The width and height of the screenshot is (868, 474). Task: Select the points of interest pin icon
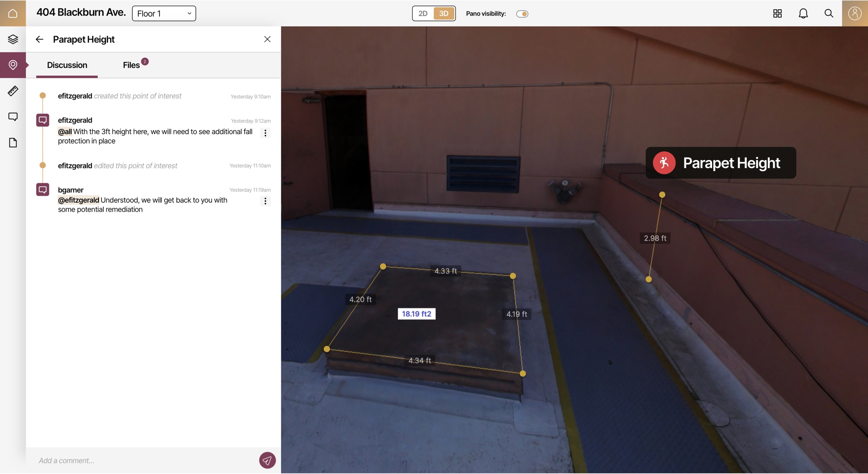(x=13, y=65)
